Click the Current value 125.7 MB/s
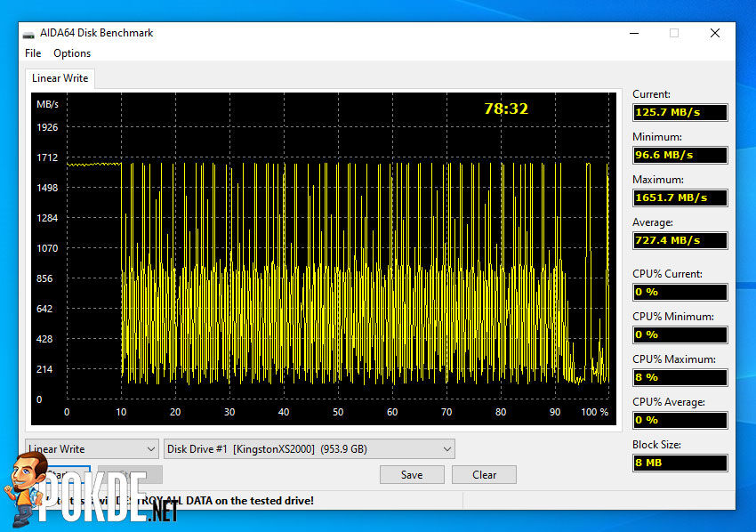 tap(680, 112)
